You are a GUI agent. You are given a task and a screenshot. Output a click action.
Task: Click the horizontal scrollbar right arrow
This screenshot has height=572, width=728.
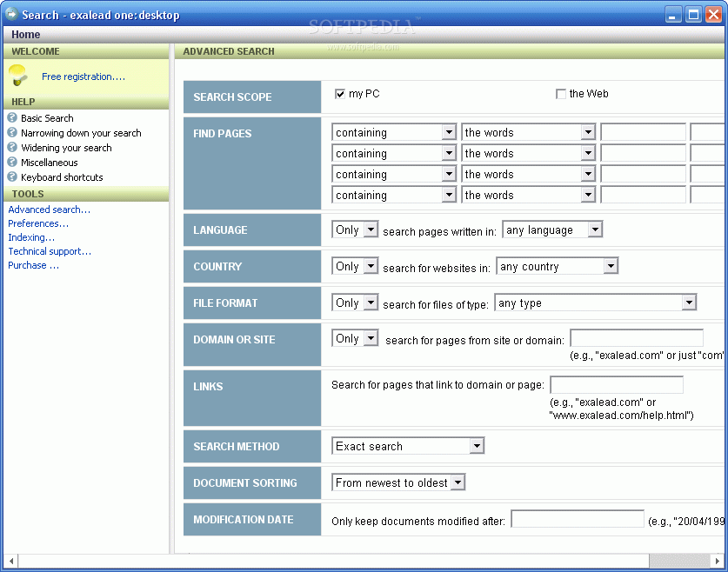click(718, 561)
